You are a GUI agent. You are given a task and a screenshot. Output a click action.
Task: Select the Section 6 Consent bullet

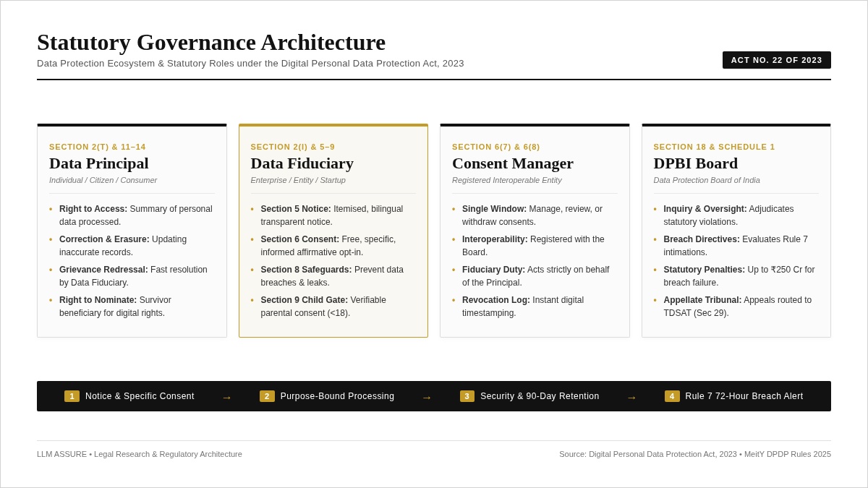click(x=333, y=246)
